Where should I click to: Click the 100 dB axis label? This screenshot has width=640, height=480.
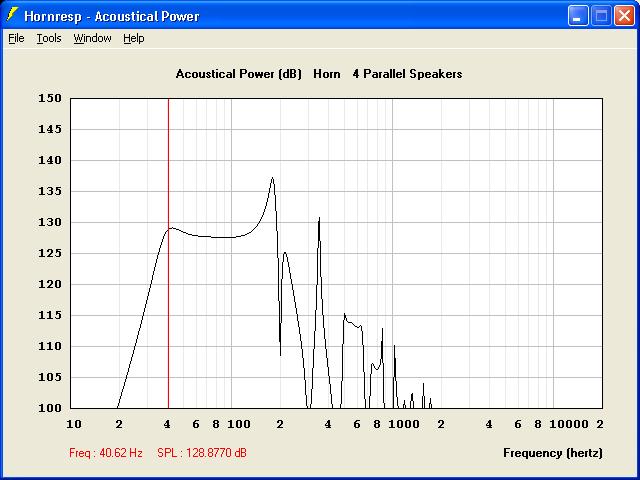tap(50, 408)
